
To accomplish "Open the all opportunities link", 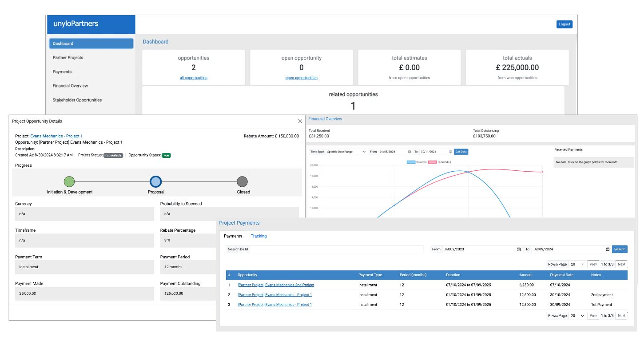I will click(x=193, y=78).
